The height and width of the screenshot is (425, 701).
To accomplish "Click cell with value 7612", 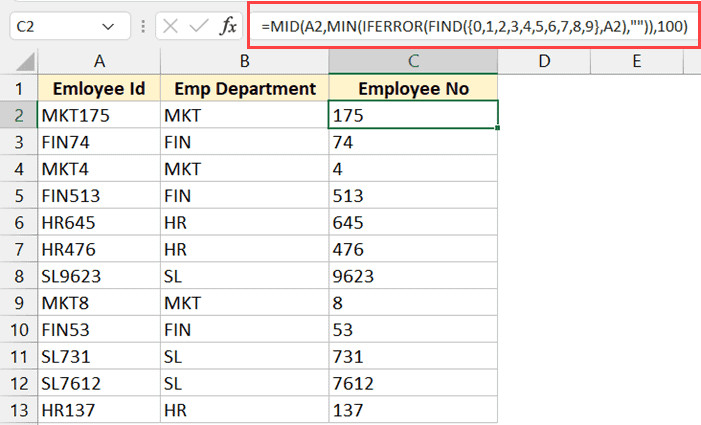I will (x=413, y=384).
